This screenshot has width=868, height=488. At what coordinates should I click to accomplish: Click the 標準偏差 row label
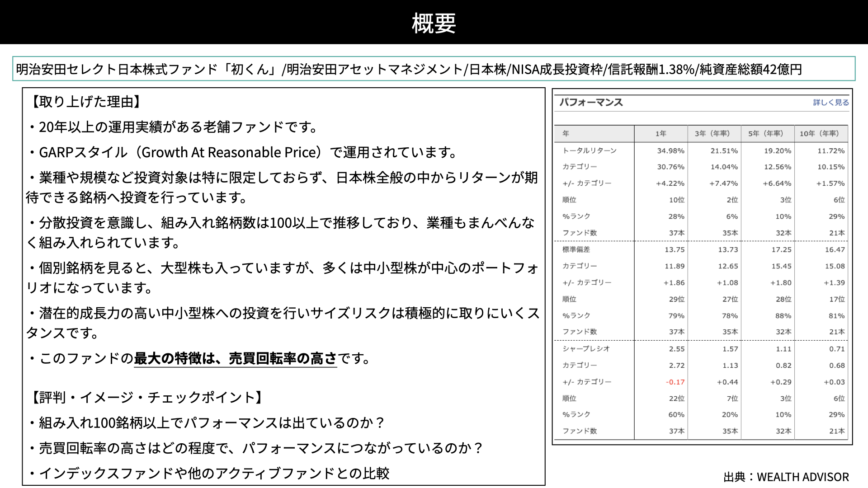pyautogui.click(x=576, y=249)
